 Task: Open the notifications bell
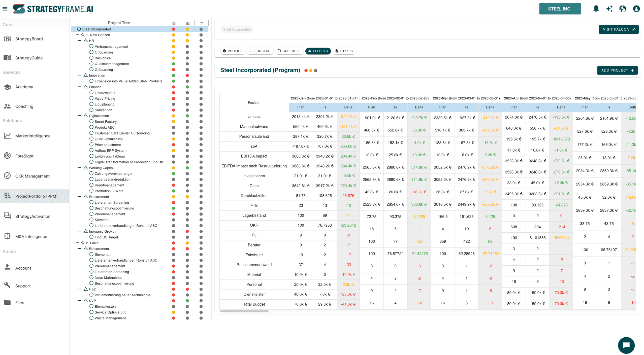pos(596,9)
